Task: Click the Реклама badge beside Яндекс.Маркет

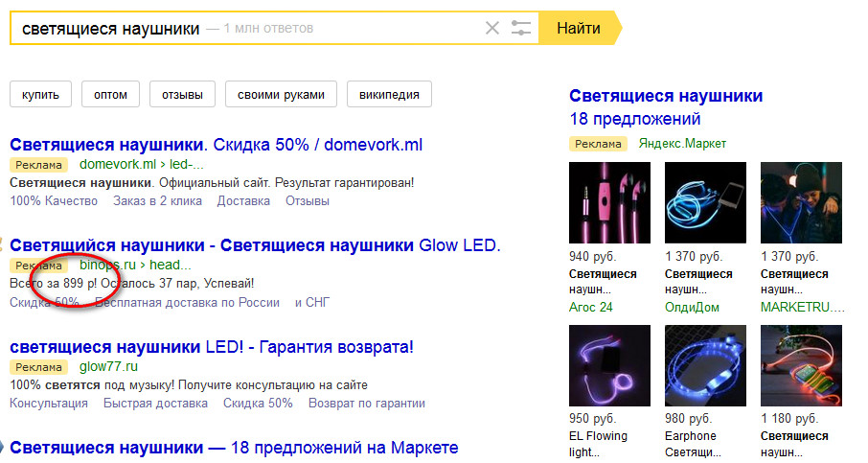Action: click(x=598, y=144)
